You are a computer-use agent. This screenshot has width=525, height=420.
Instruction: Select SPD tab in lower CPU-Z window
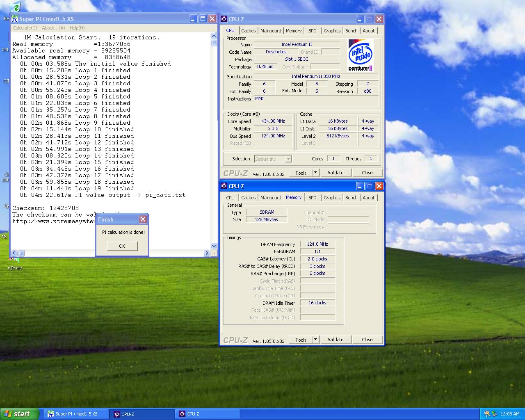click(313, 198)
